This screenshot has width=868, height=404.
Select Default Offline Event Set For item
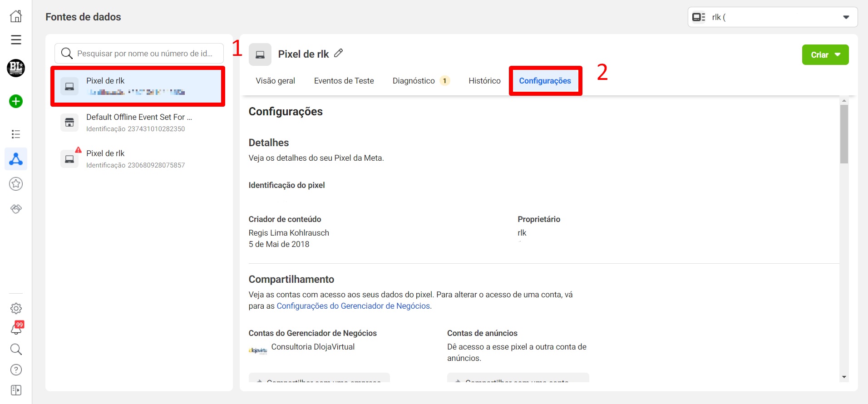(138, 123)
